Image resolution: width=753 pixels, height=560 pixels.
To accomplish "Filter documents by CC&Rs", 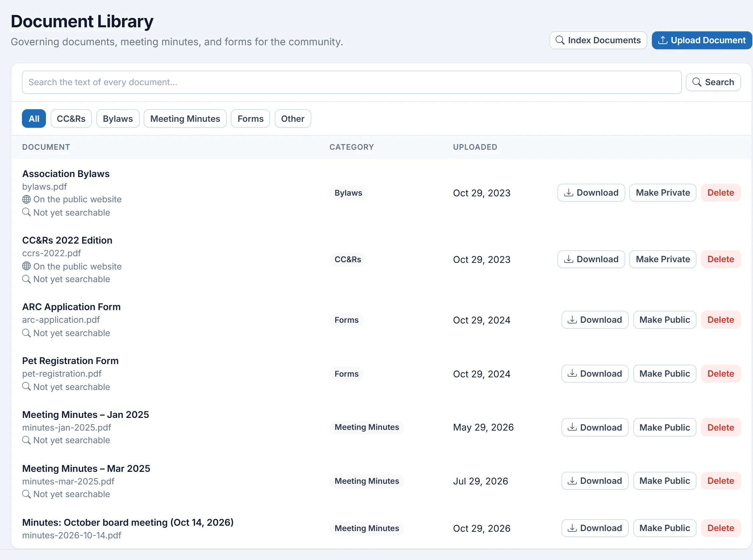I will click(71, 119).
